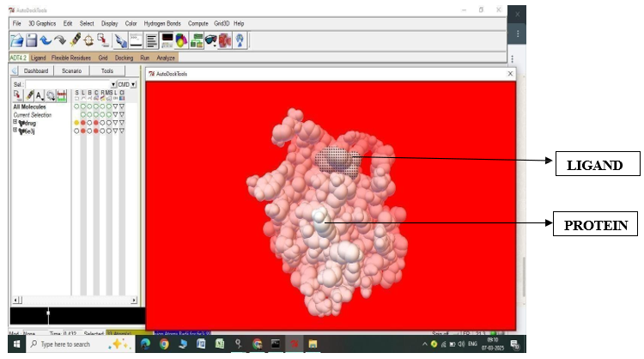Image resolution: width=644 pixels, height=359 pixels.
Task: Open the CMD dropdown arrow
Action: (133, 85)
